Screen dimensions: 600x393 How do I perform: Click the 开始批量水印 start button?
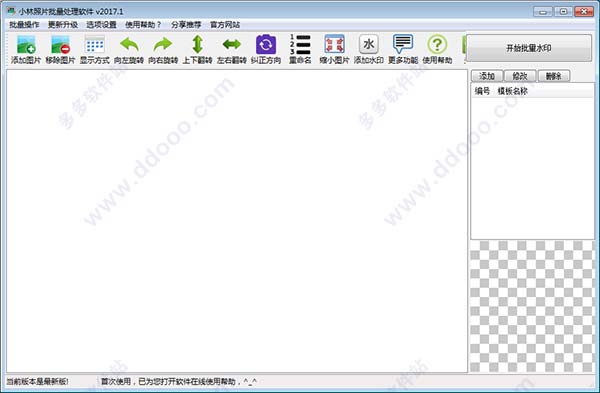point(529,48)
